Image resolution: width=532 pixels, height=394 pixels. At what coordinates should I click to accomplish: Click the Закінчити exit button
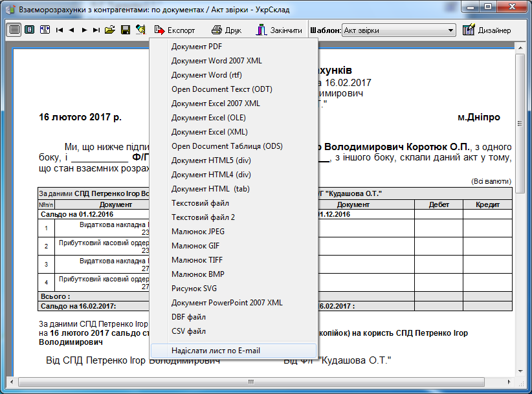pyautogui.click(x=278, y=30)
